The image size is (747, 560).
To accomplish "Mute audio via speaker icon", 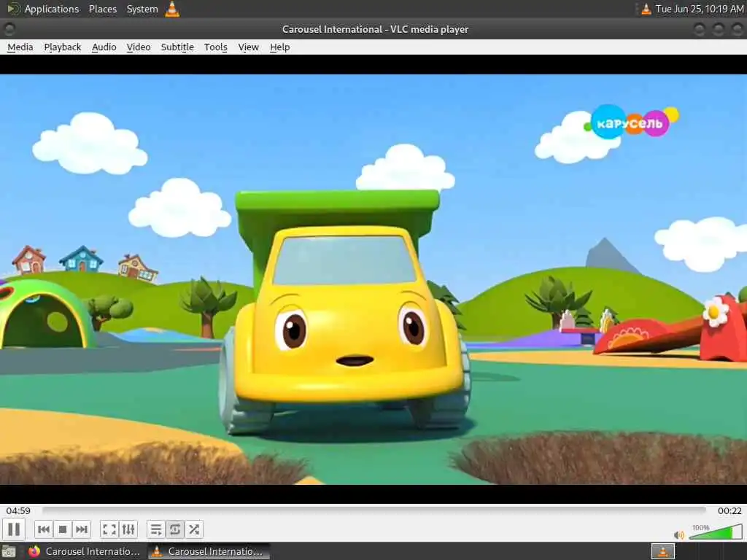I will click(679, 534).
